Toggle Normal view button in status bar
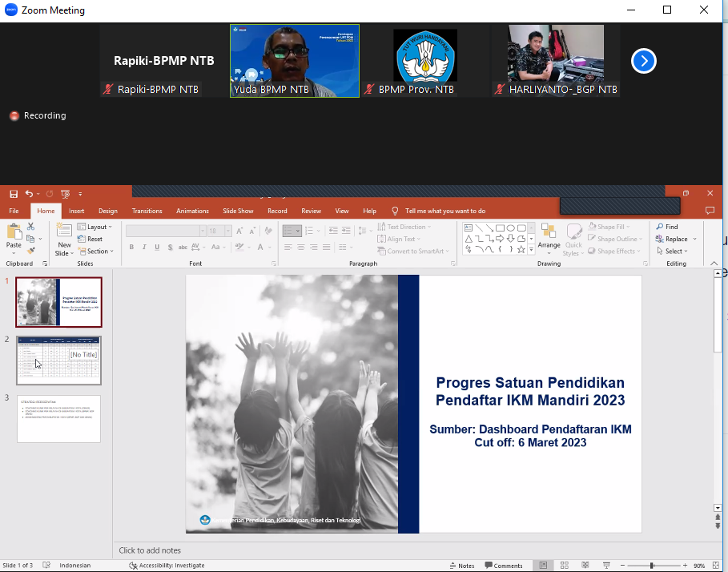Image resolution: width=728 pixels, height=572 pixels. (543, 565)
